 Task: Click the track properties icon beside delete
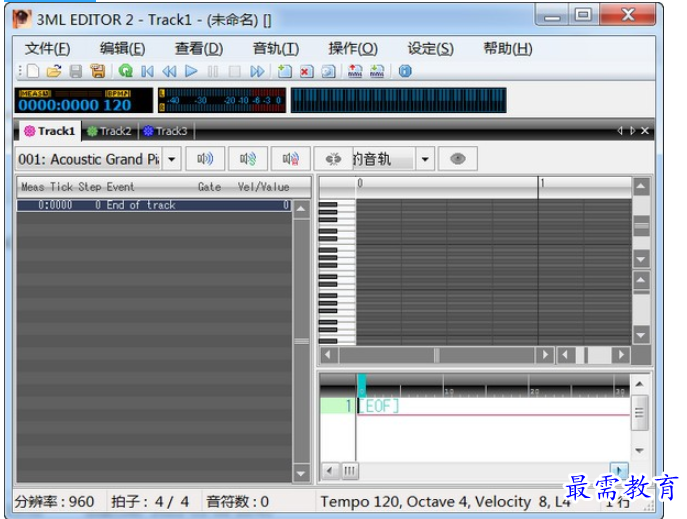pos(329,71)
